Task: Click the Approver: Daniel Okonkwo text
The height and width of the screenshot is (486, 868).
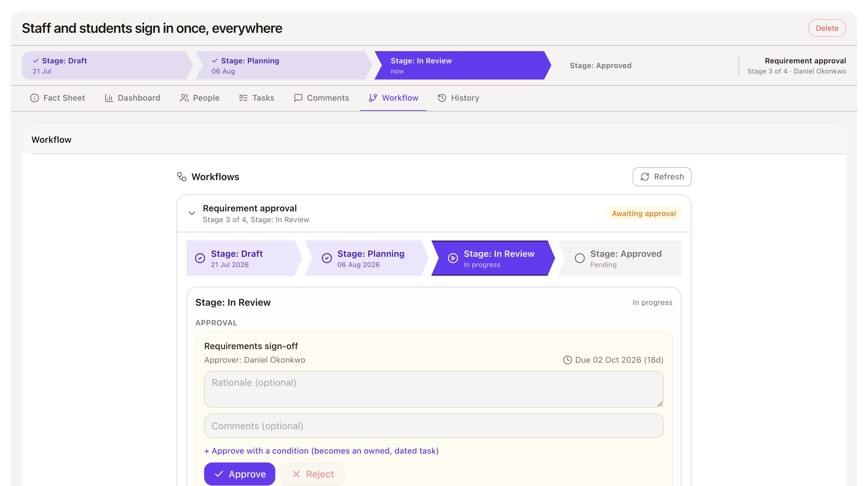Action: [255, 360]
